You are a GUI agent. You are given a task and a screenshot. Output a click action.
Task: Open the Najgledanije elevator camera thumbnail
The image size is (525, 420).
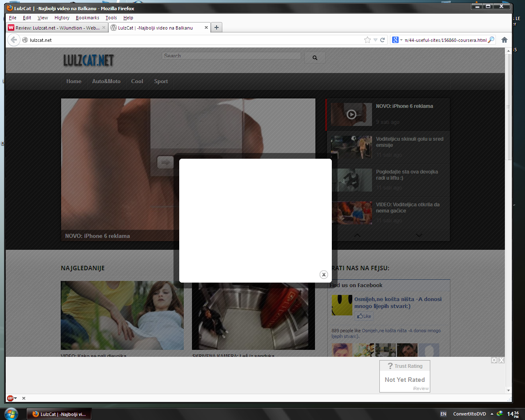point(253,315)
